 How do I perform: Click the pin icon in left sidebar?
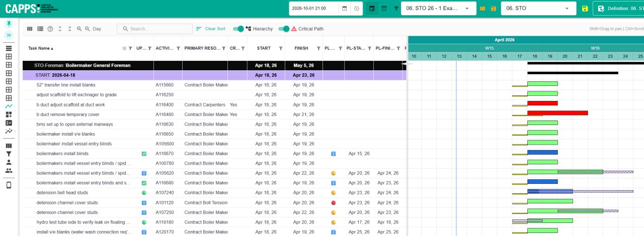9,24
